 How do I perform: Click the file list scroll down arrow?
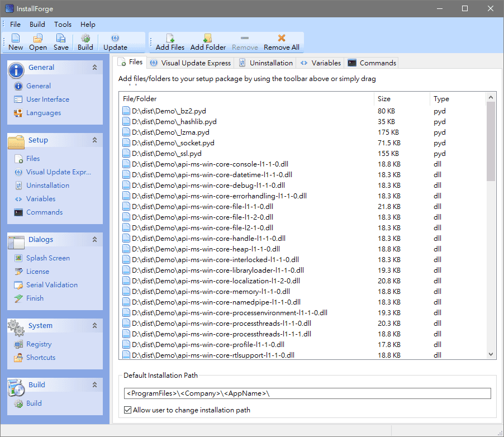491,354
